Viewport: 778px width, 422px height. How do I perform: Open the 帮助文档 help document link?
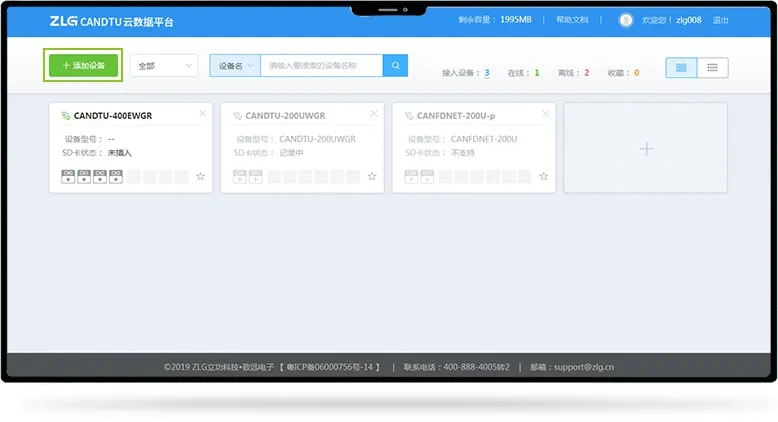[573, 20]
